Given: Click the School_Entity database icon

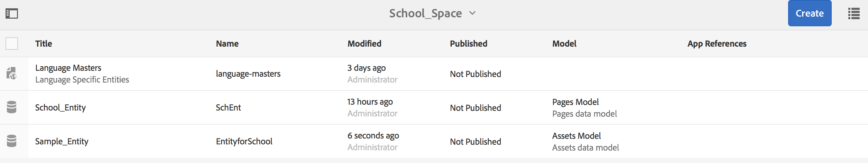Looking at the screenshot, I should tap(11, 107).
